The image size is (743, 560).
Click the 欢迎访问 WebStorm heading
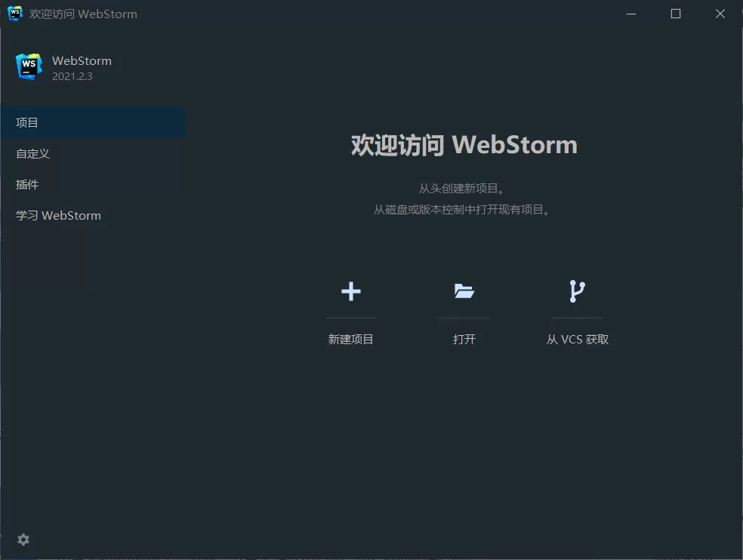tap(464, 145)
